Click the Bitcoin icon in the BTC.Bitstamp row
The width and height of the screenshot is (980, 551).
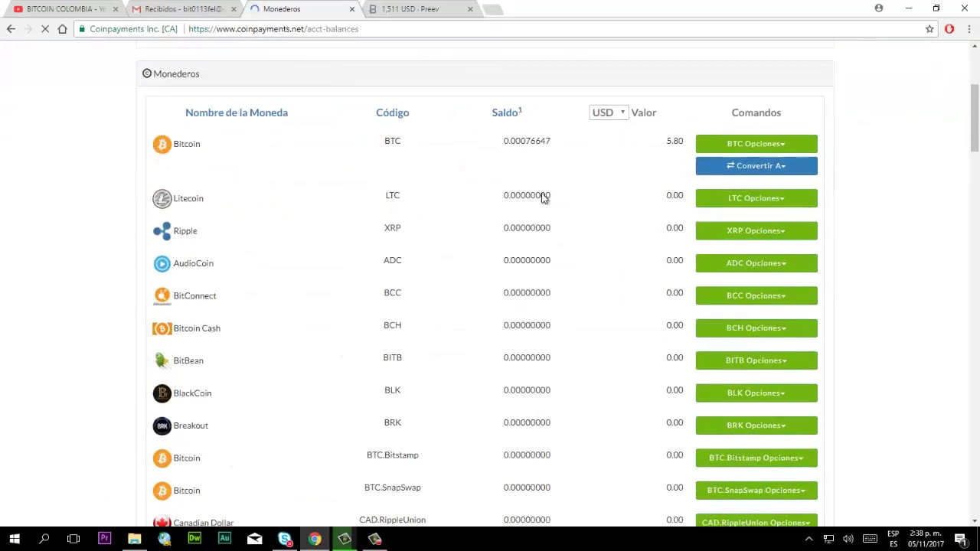point(162,458)
